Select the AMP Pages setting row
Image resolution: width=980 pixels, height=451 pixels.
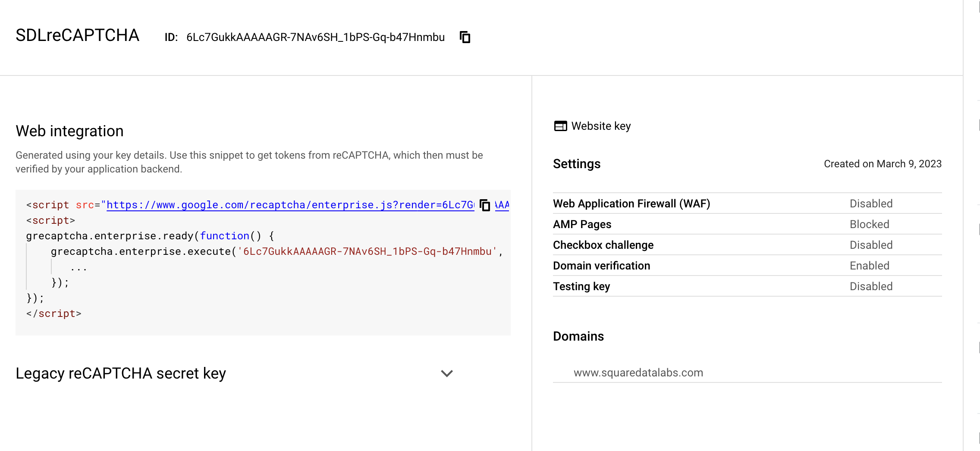tap(582, 224)
